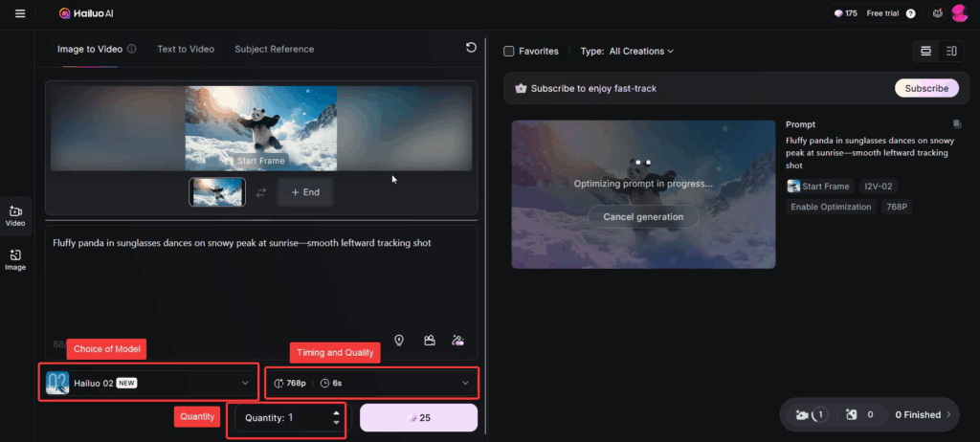
Task: Switch to the list layout view
Action: (x=951, y=51)
